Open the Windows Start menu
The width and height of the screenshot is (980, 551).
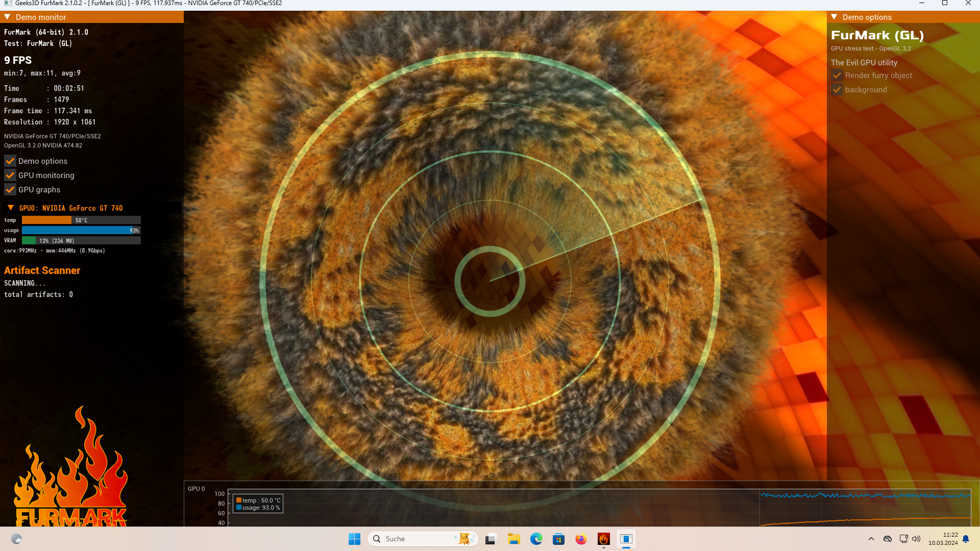click(354, 539)
